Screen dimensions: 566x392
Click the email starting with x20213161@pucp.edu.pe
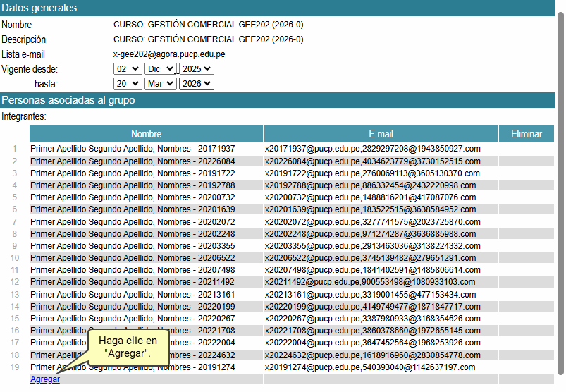coord(370,295)
